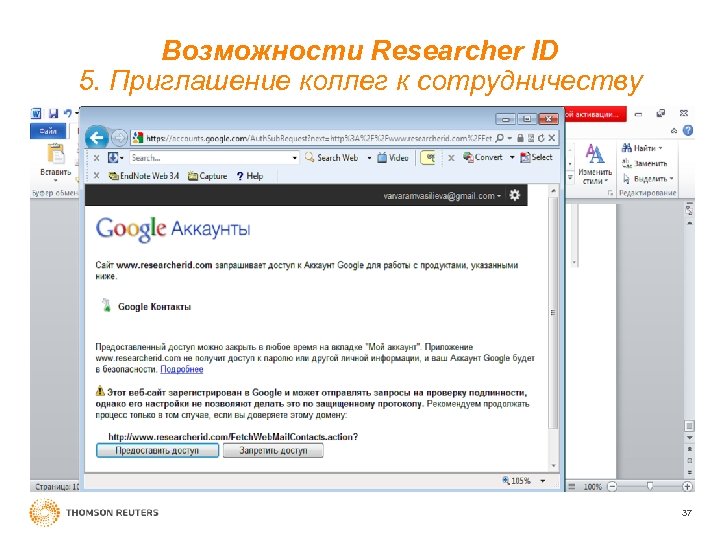Open Google settings gear icon
The image size is (720, 540).
click(x=515, y=195)
